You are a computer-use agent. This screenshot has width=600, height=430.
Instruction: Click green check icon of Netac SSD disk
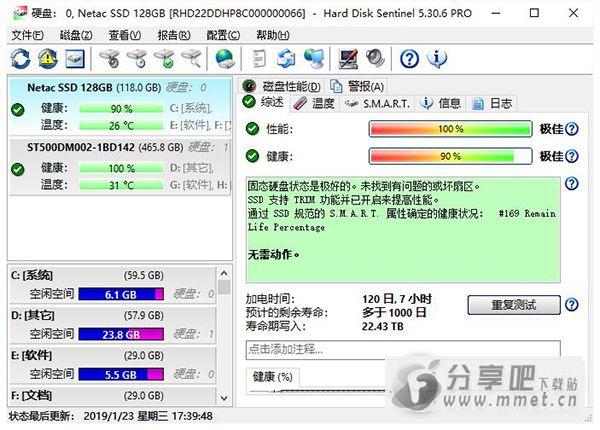click(x=18, y=110)
